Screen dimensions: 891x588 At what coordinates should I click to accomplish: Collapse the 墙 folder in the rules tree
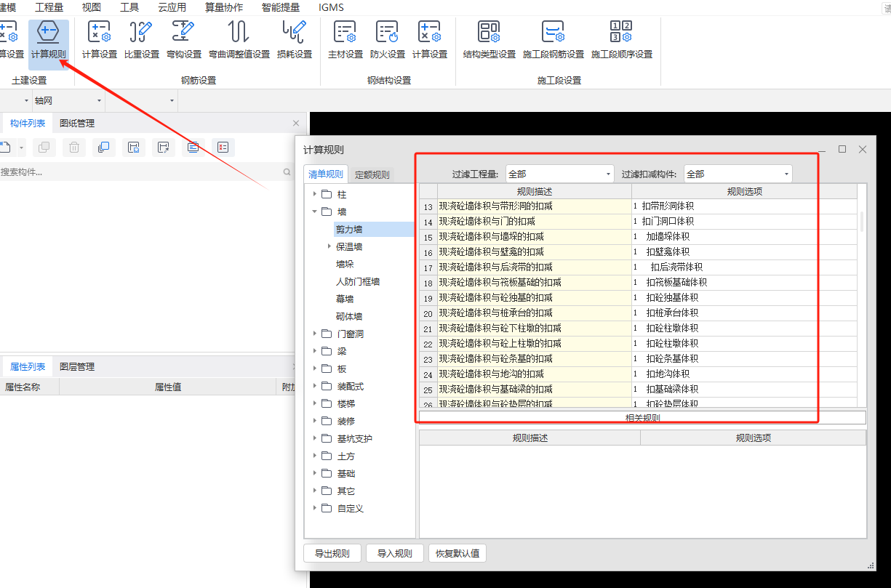(x=315, y=212)
